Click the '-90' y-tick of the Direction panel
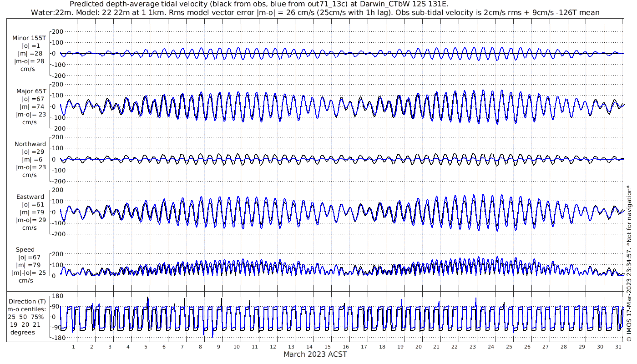637x364 pixels. (x=58, y=328)
